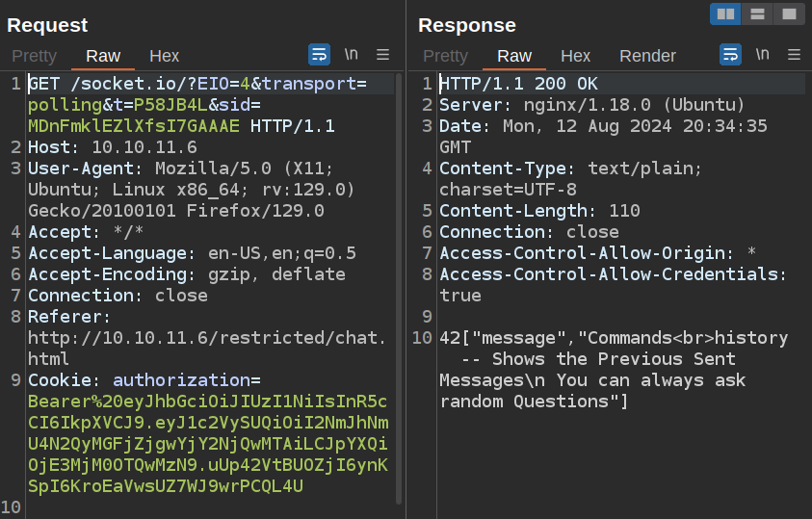Toggle word wrap in the Request editor
Viewport: 812px width, 519px height.
pyautogui.click(x=319, y=54)
